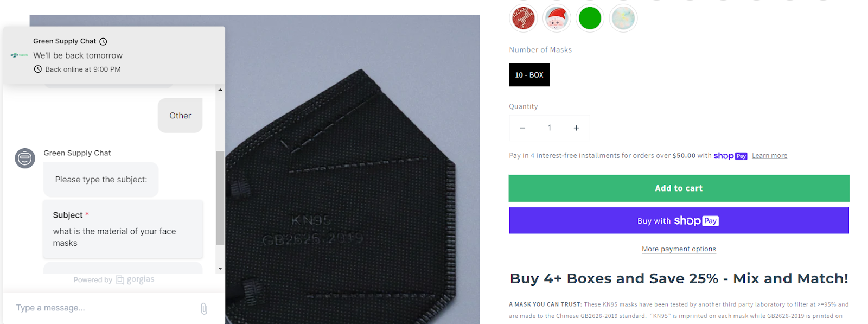The width and height of the screenshot is (868, 324).
Task: Click the paperclip attachment icon in chat
Action: [x=204, y=309]
